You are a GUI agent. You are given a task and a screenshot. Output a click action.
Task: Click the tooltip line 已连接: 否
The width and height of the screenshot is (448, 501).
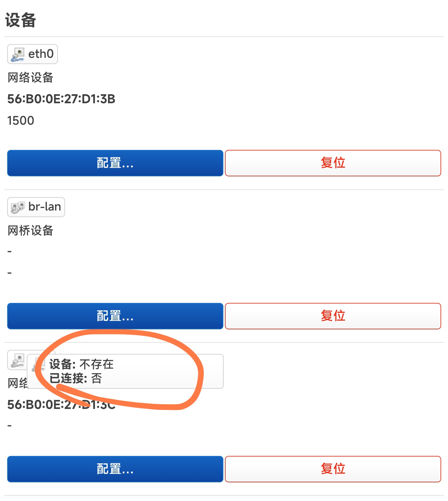coord(76,378)
